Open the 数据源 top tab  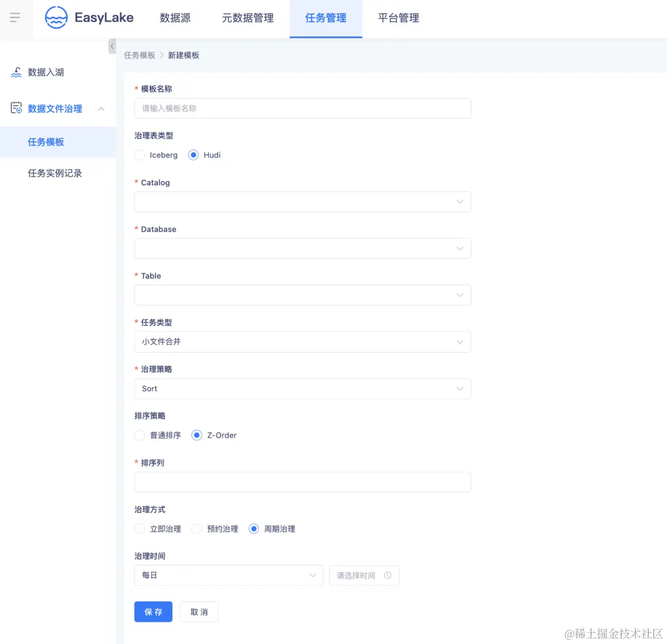tap(175, 18)
